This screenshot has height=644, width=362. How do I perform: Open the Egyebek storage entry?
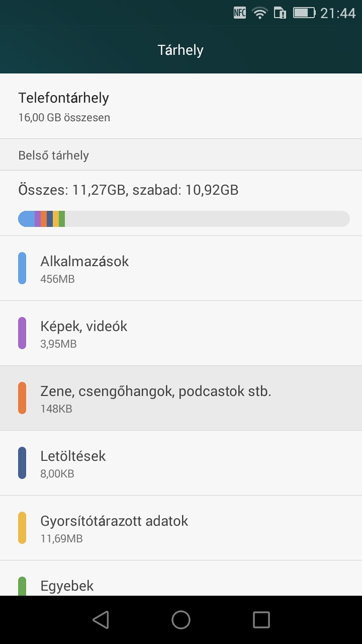pos(181,586)
